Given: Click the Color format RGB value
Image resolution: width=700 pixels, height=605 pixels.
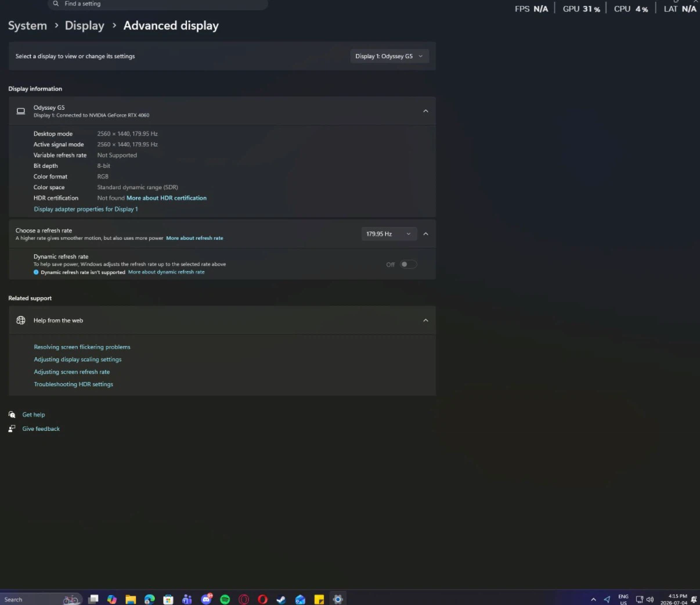Looking at the screenshot, I should pos(103,177).
